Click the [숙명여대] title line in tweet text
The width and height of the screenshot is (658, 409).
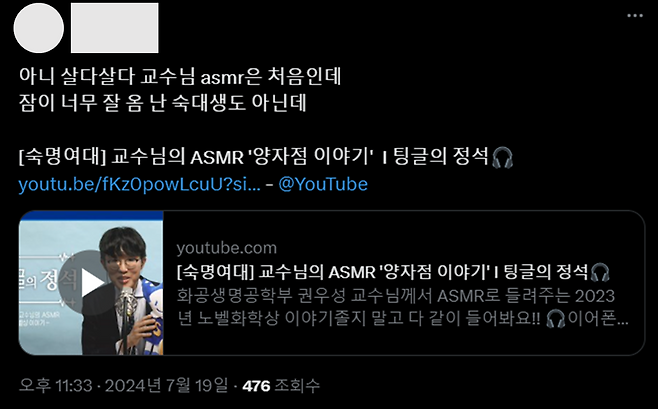coord(265,158)
